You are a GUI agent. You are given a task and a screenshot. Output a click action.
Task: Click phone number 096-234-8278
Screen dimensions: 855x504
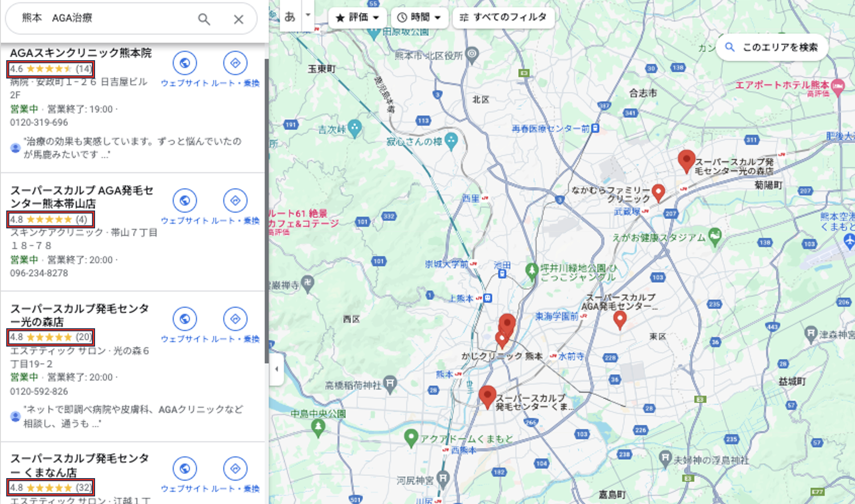pyautogui.click(x=39, y=273)
